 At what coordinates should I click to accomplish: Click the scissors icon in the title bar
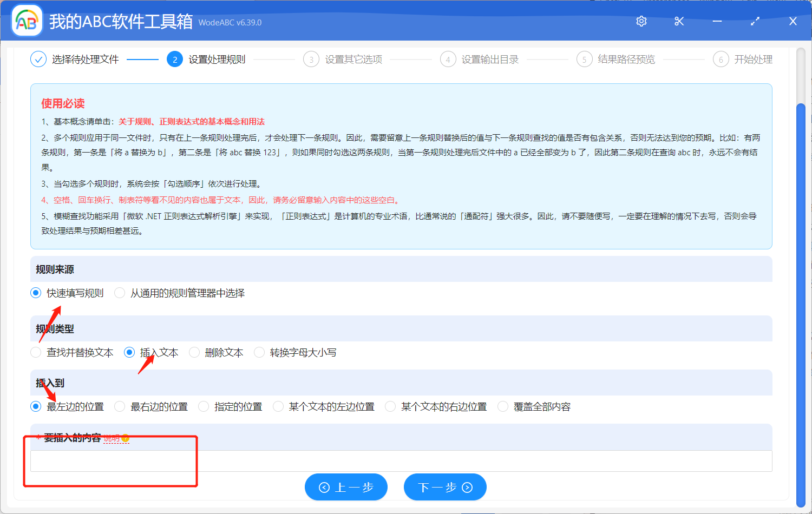pos(679,21)
